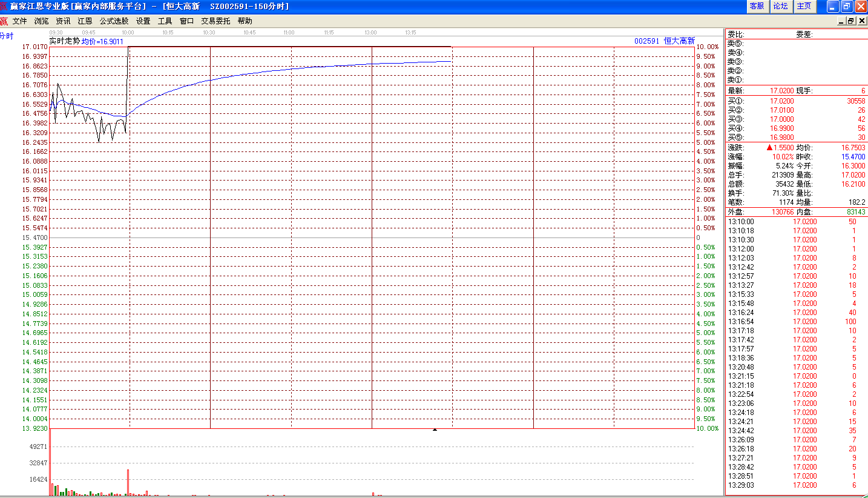Open the 工具 menu
This screenshot has width=868, height=498.
pyautogui.click(x=165, y=21)
